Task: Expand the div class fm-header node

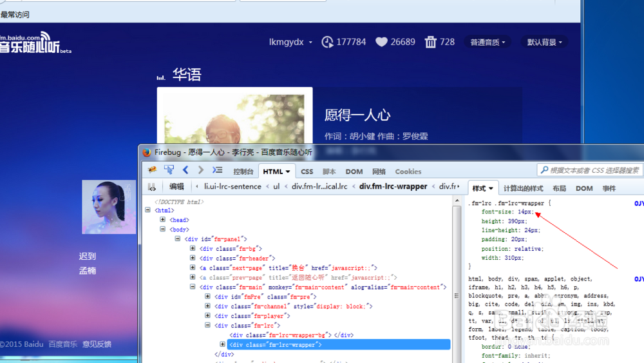Action: click(x=192, y=258)
